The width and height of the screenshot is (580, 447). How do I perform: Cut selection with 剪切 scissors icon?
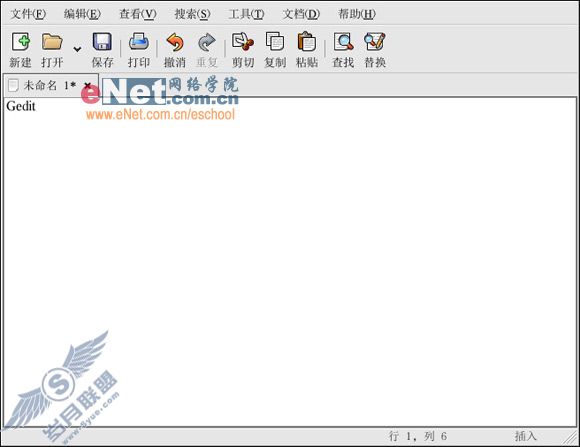(x=243, y=41)
